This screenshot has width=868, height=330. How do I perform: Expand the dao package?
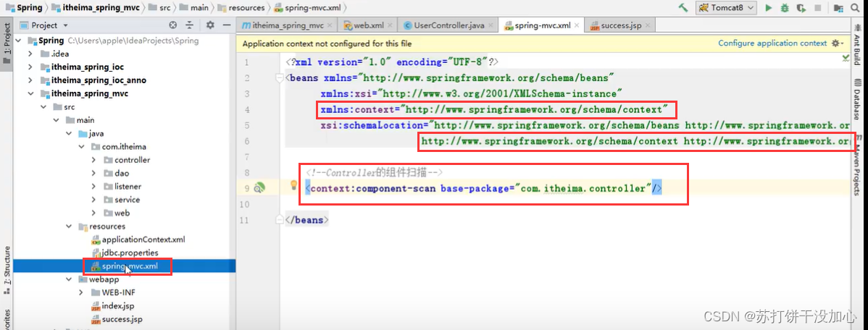coord(94,173)
